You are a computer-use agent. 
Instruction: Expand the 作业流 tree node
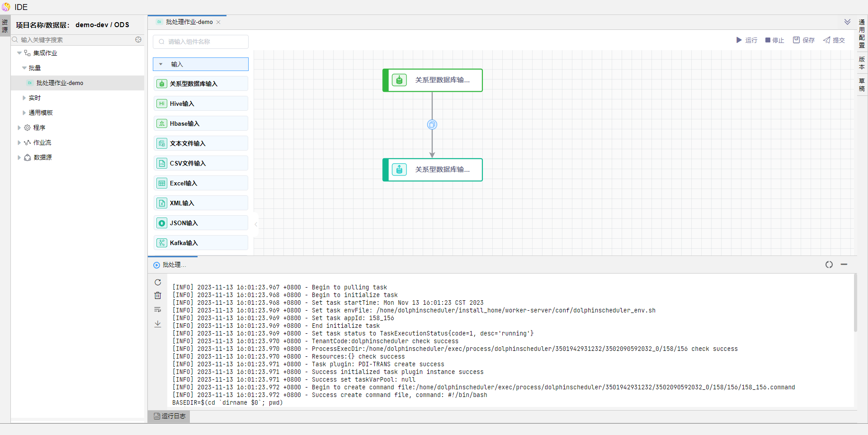(x=19, y=142)
